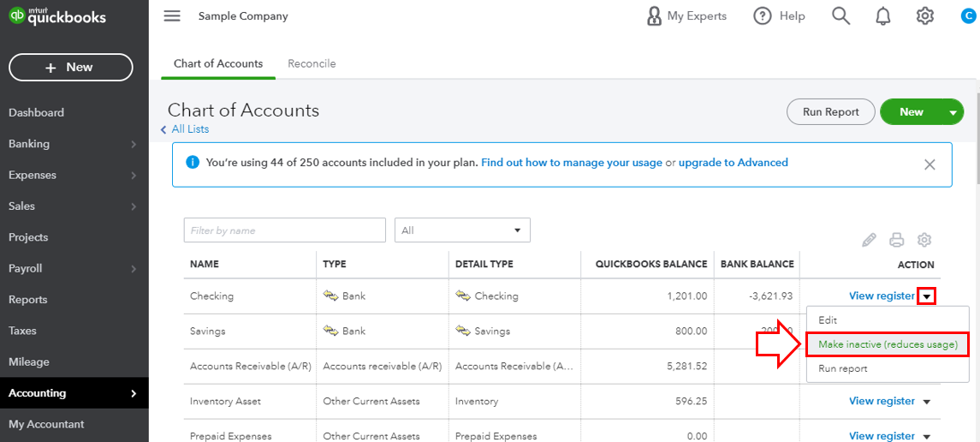Screen dimensions: 980x442
Task: Click the + New sidebar button
Action: pos(71,67)
